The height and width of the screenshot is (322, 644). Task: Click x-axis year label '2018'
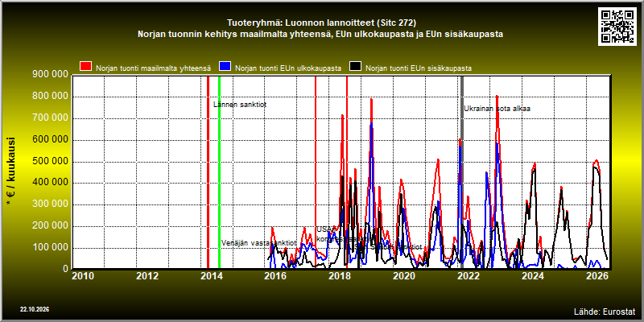click(339, 276)
